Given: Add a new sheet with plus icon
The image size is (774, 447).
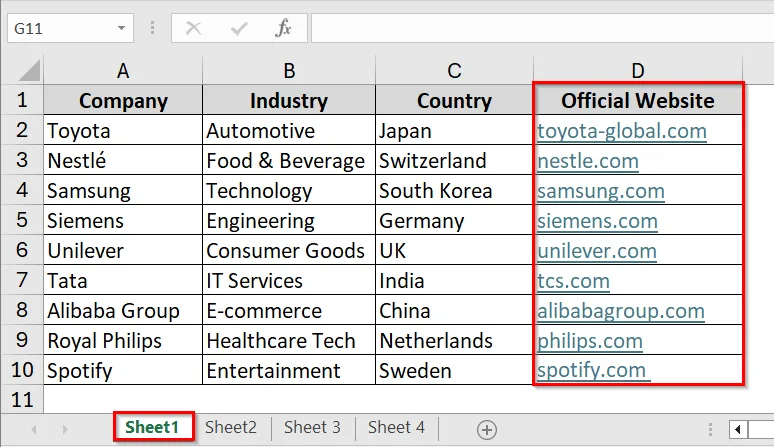Looking at the screenshot, I should pos(487,430).
